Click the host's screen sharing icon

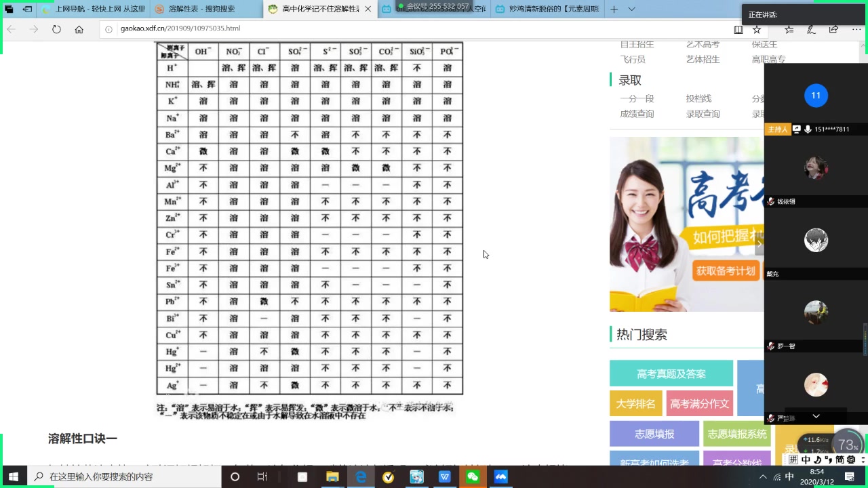[797, 129]
